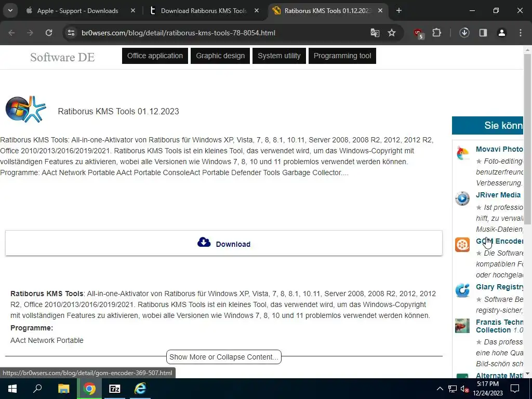Open the Windows Start menu

12,389
